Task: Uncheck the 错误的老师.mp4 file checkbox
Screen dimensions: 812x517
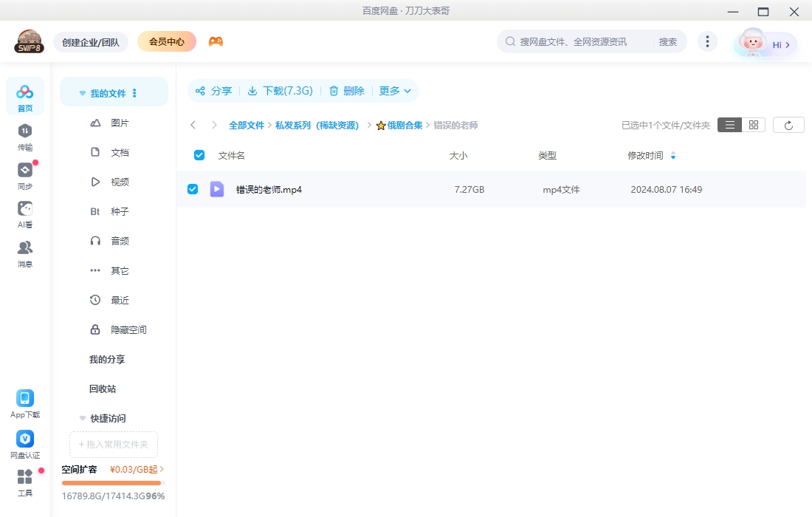Action: point(193,189)
